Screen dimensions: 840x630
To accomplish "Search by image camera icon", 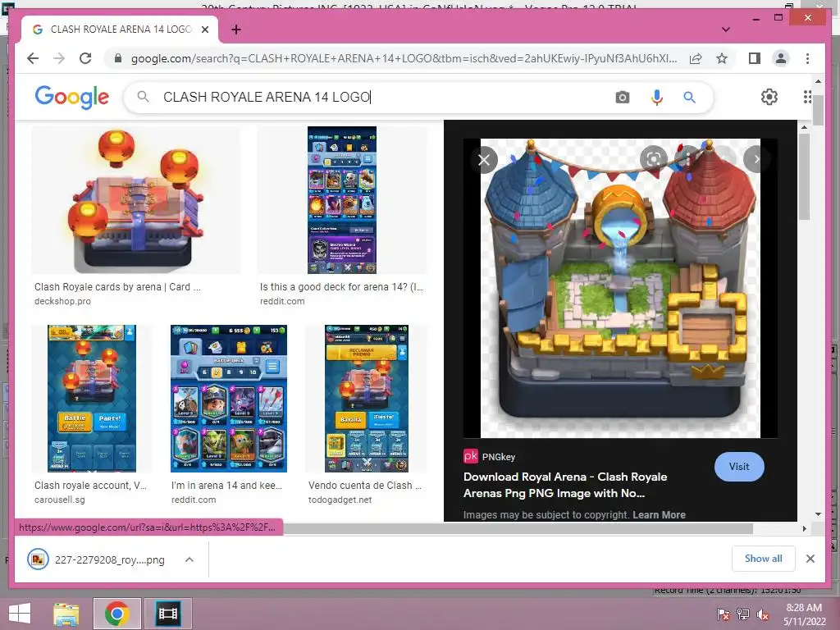I will (x=622, y=97).
